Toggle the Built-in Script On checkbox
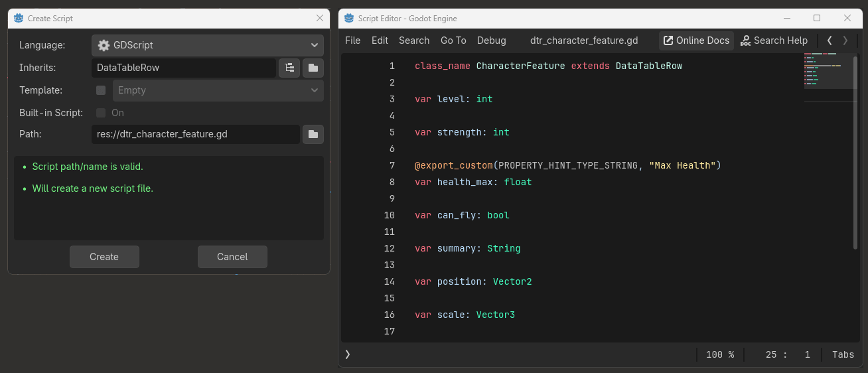Image resolution: width=868 pixels, height=373 pixels. (101, 113)
